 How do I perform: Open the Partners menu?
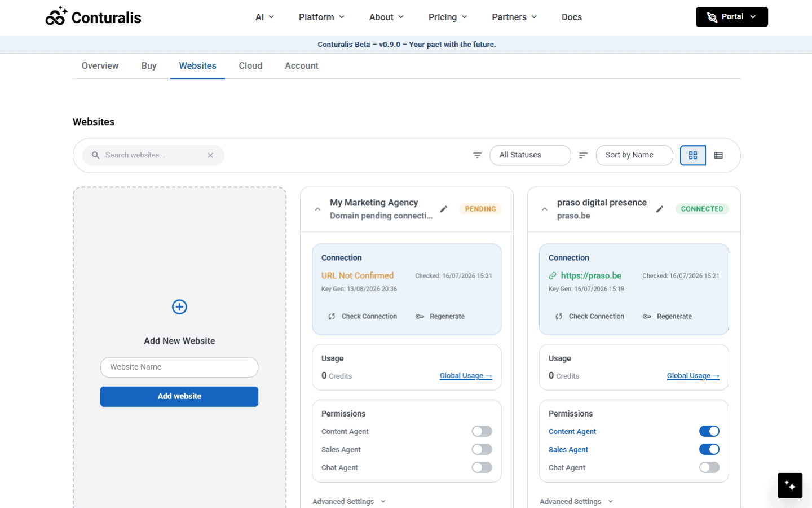[x=514, y=17]
